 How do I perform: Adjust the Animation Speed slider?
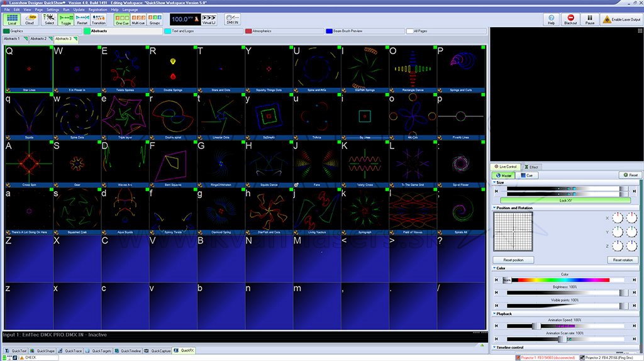click(565, 326)
